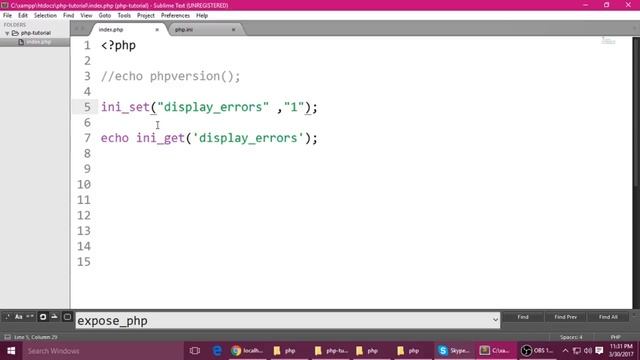Toggle case sensitive (Aa) search option
Screen dimensions: 640x360
click(19, 317)
